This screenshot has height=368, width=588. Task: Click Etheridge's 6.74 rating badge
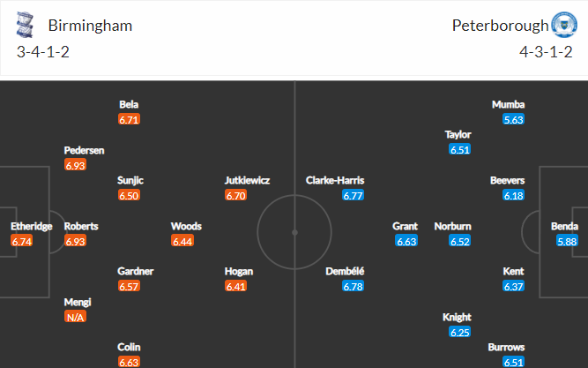[x=21, y=241]
